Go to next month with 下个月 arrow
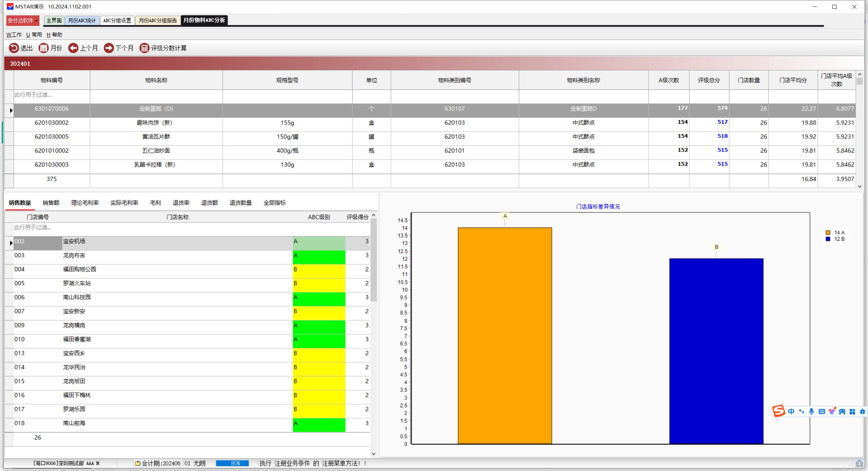This screenshot has height=471, width=868. (x=109, y=48)
